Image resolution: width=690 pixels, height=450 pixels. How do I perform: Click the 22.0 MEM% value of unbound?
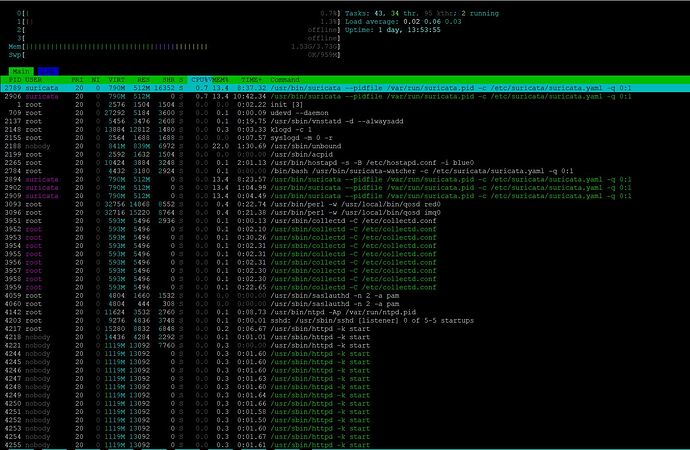[x=220, y=146]
